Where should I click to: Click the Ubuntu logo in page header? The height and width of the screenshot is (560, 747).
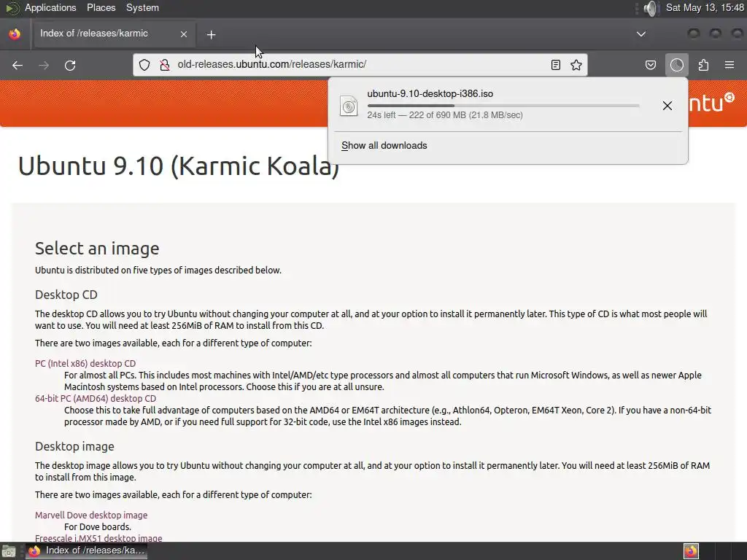711,102
